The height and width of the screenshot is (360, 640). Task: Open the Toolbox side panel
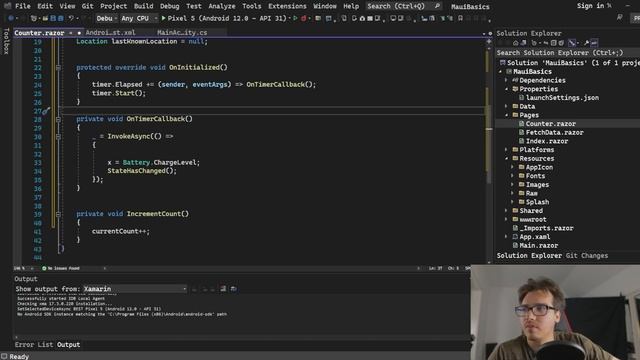[6, 41]
